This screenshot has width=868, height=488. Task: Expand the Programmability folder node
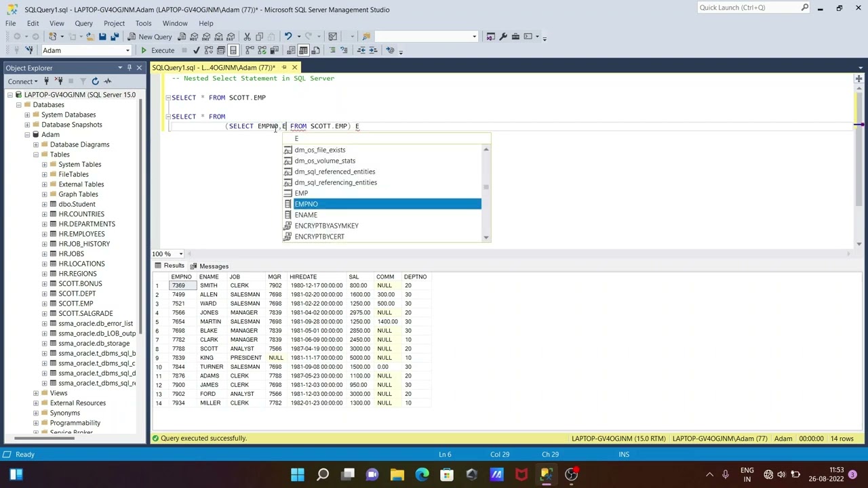[36, 423]
